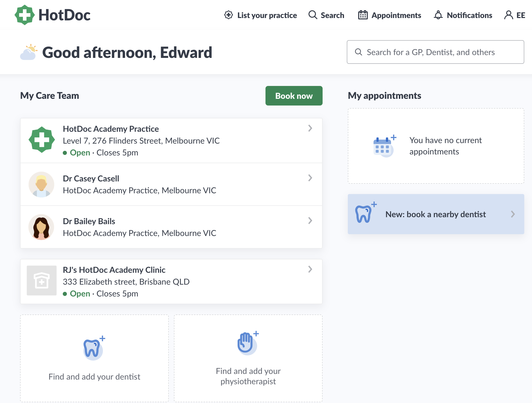
Task: Open Dr Bailey Bails name
Action: [x=89, y=221]
